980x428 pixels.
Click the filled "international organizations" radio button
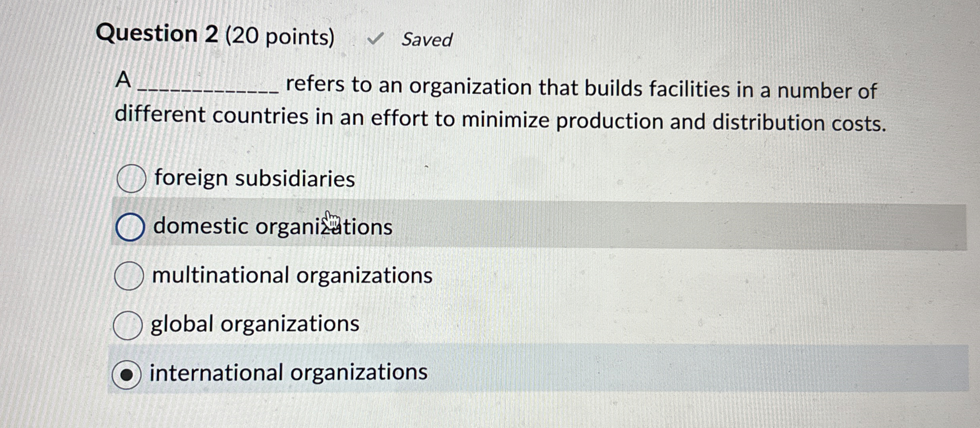(x=127, y=374)
